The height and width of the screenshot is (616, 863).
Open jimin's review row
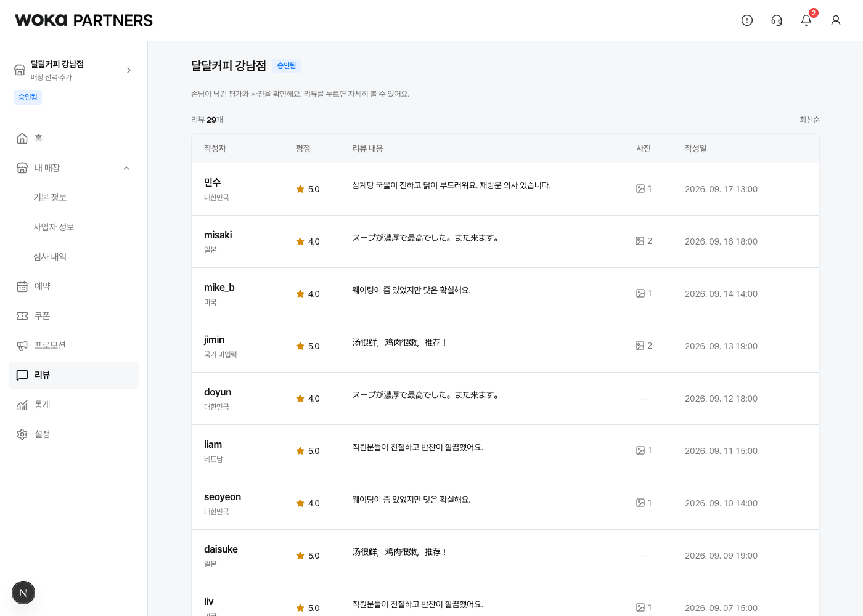tap(505, 346)
